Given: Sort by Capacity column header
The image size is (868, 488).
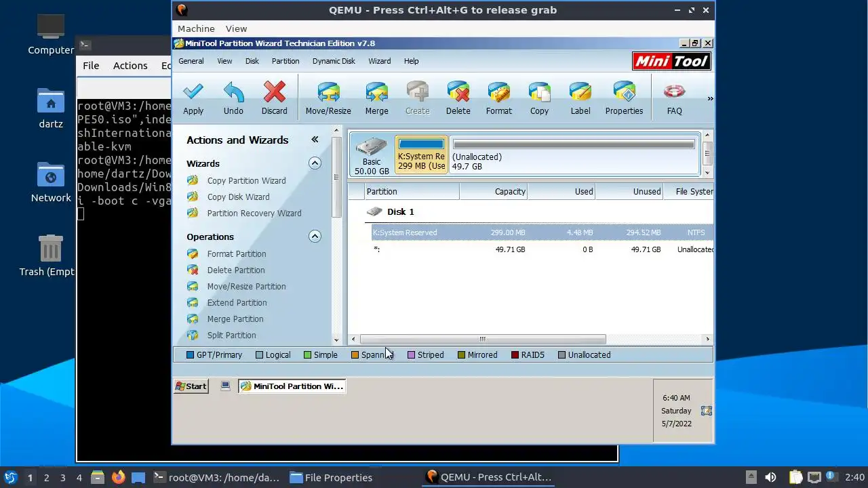Looking at the screenshot, I should tap(494, 192).
